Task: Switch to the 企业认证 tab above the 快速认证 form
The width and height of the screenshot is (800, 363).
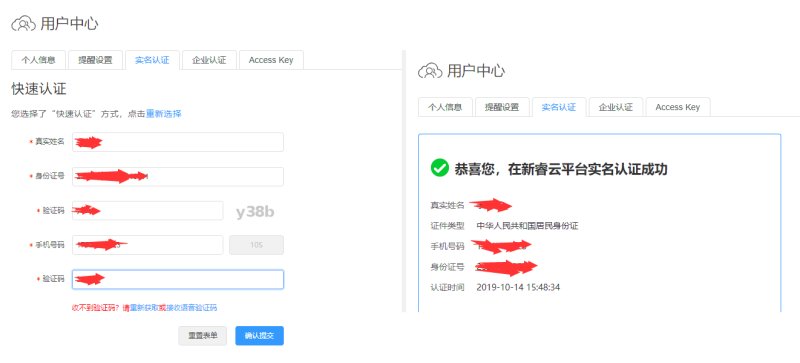Action: [209, 60]
